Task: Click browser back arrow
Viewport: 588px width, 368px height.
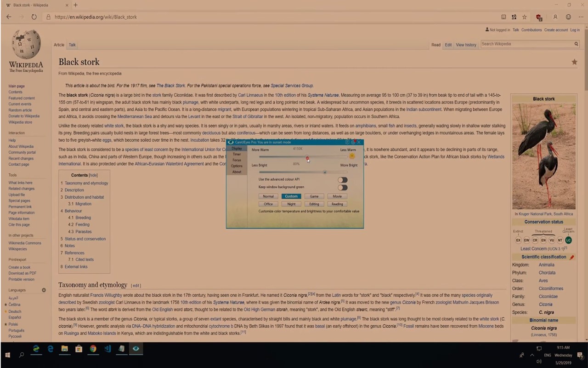Action: coord(9,17)
